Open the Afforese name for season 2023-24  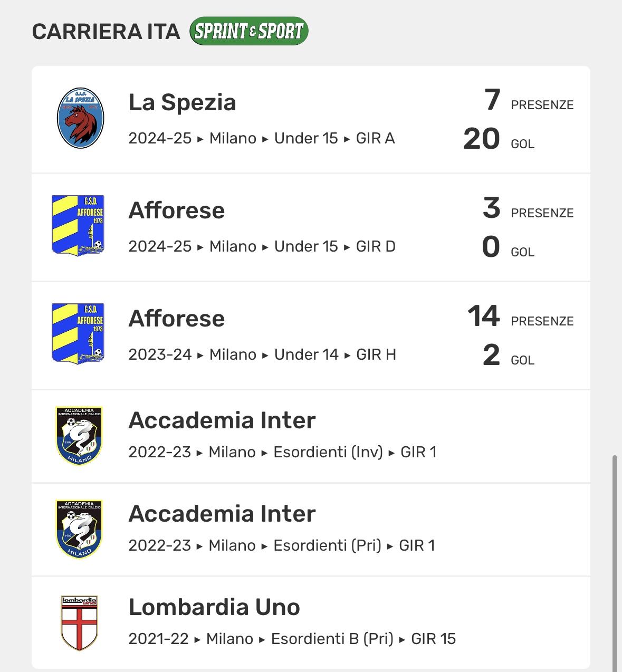[177, 319]
